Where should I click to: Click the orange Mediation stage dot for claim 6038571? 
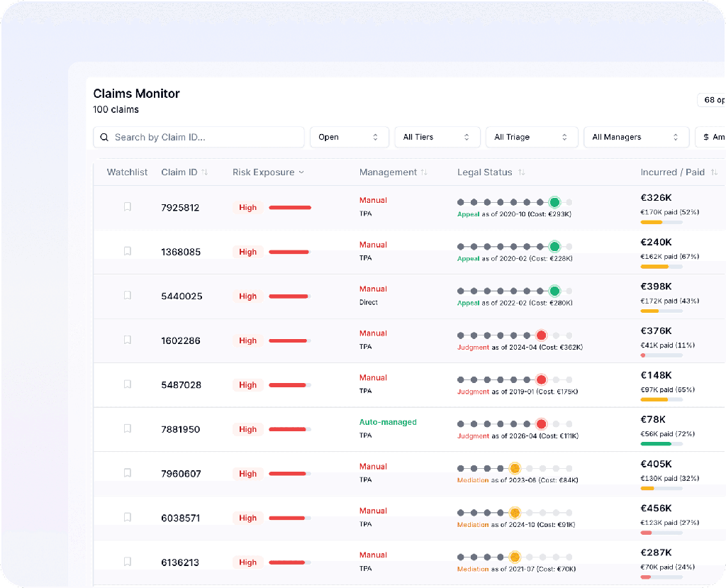pyautogui.click(x=515, y=513)
